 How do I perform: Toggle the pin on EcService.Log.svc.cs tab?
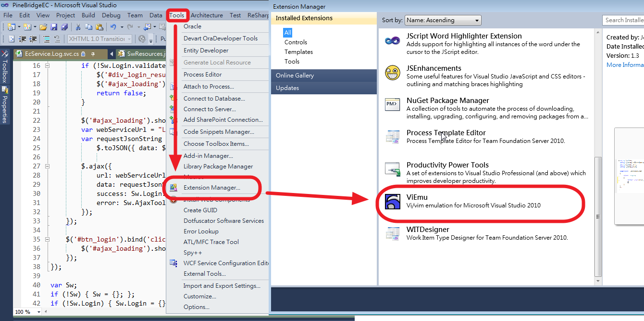tap(93, 54)
